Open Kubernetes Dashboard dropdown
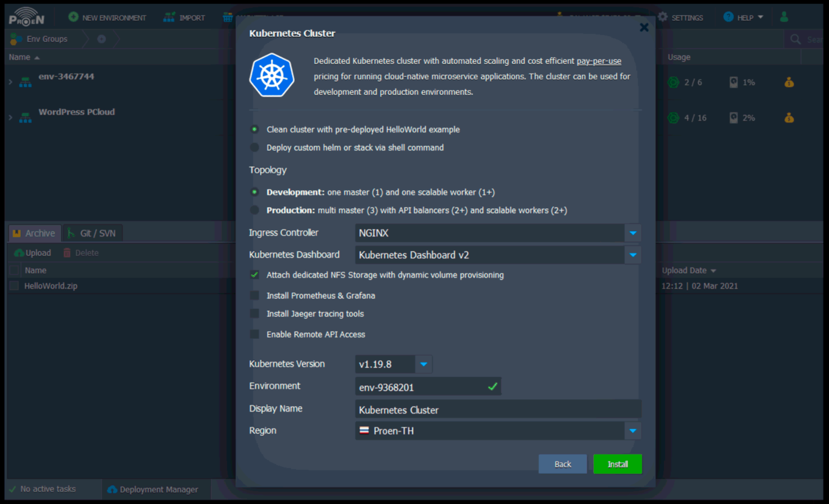The image size is (829, 504). [633, 255]
